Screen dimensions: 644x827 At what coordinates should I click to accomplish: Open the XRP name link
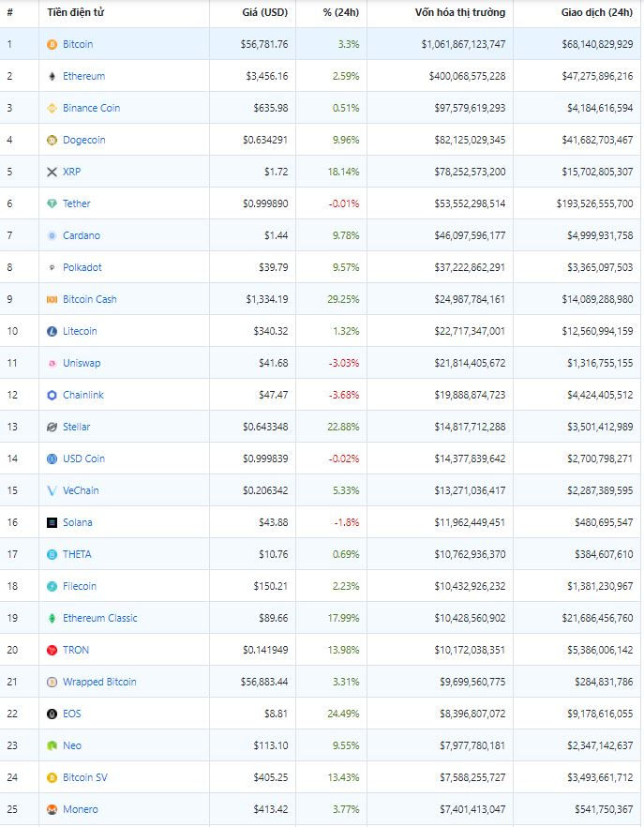(72, 172)
